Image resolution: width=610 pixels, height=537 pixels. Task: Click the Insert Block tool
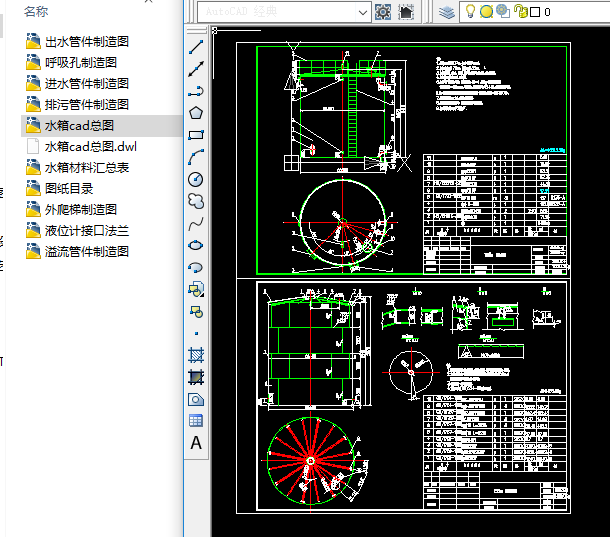click(196, 290)
